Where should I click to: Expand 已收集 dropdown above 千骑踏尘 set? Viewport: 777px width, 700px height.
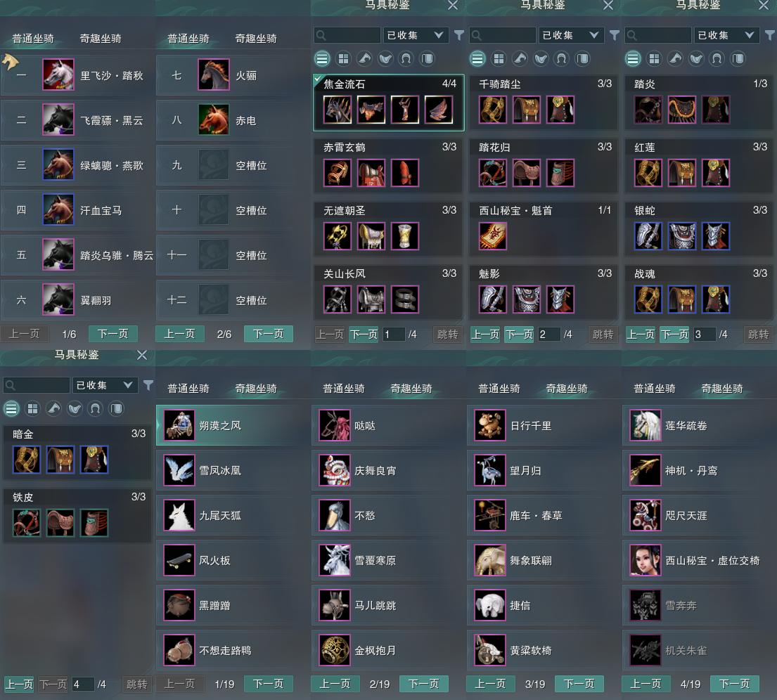coord(571,35)
